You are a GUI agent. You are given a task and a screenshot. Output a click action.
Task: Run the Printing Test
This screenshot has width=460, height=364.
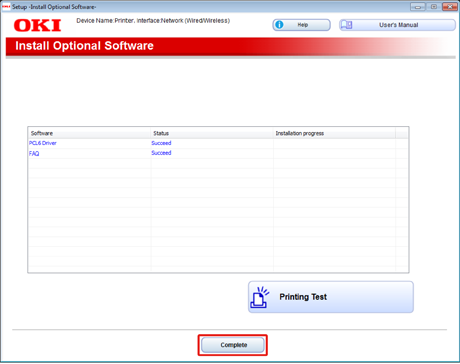[331, 297]
